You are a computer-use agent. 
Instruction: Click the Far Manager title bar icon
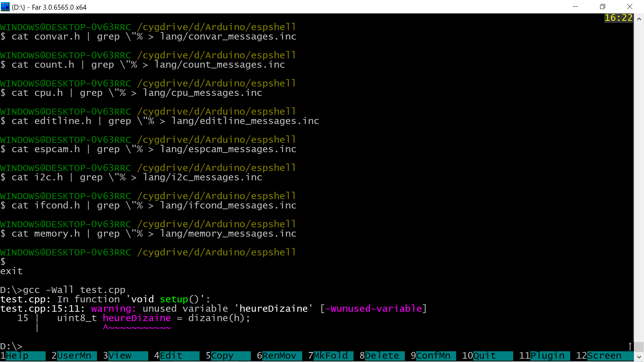point(5,7)
